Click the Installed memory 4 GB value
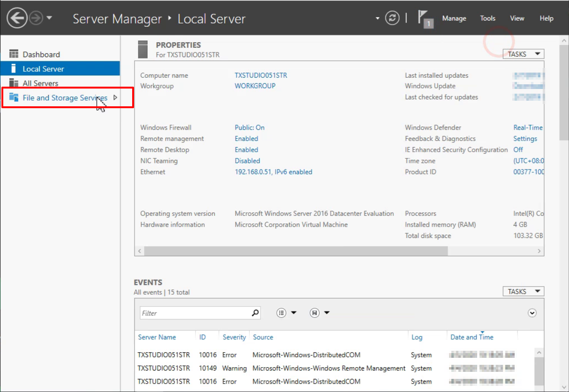The image size is (569, 392). click(520, 225)
